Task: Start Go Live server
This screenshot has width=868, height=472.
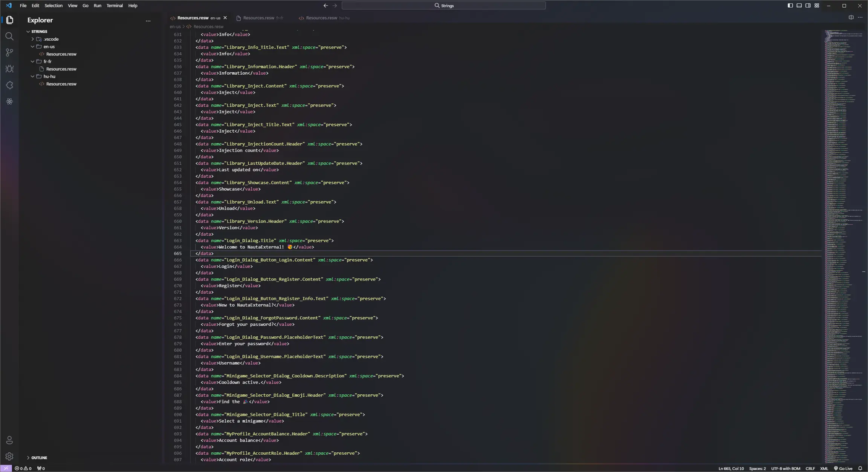Action: 843,468
